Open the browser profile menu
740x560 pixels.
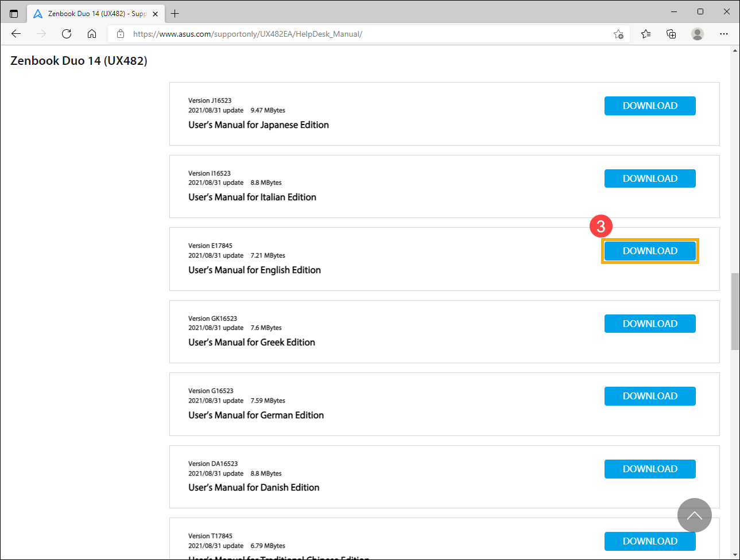coord(698,34)
